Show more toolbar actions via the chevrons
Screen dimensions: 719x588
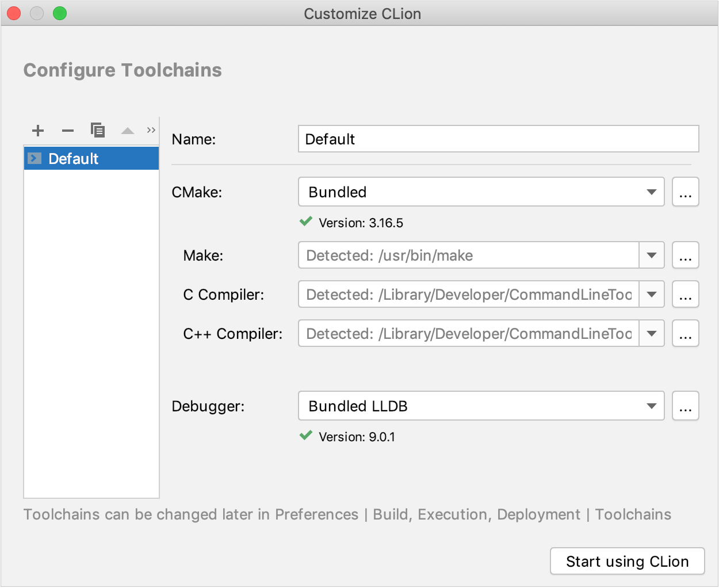151,130
